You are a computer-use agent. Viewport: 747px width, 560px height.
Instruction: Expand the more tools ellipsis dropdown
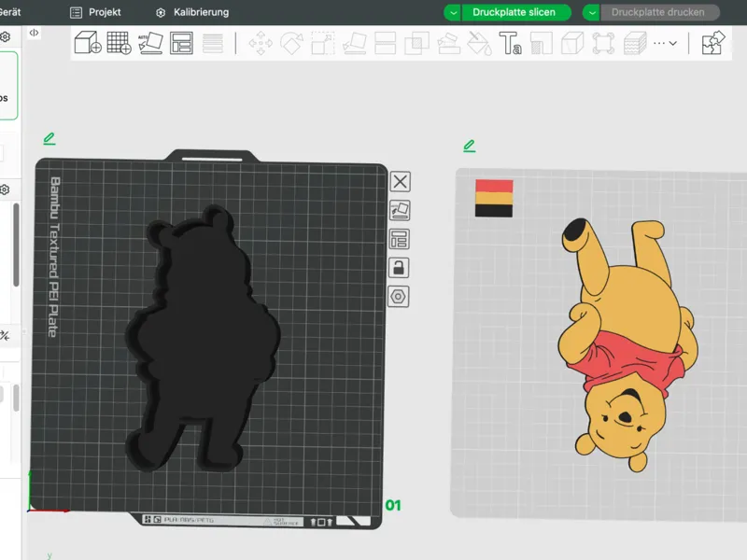click(666, 43)
